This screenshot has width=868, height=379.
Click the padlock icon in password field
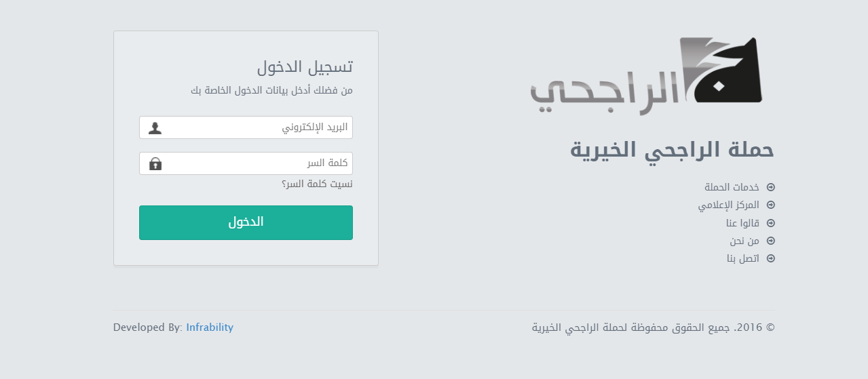click(x=155, y=164)
